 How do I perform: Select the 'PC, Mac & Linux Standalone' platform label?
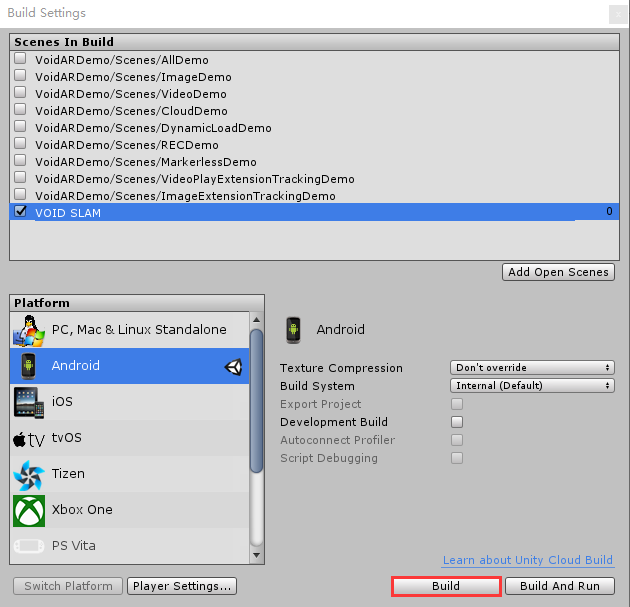pos(139,330)
